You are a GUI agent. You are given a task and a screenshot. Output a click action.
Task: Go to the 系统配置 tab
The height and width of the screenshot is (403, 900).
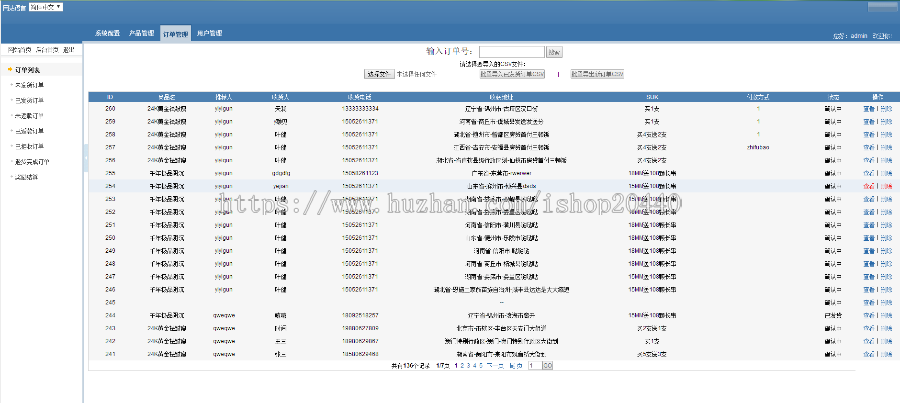tap(107, 33)
